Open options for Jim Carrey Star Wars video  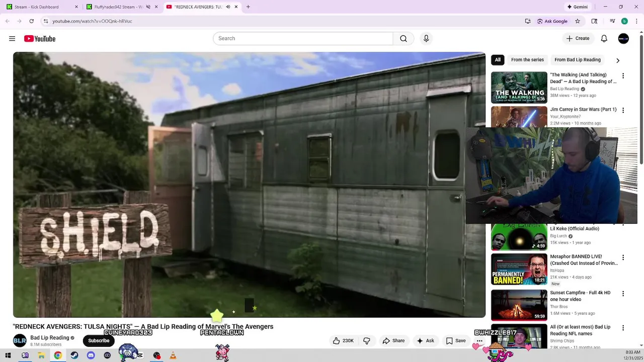[x=623, y=110]
